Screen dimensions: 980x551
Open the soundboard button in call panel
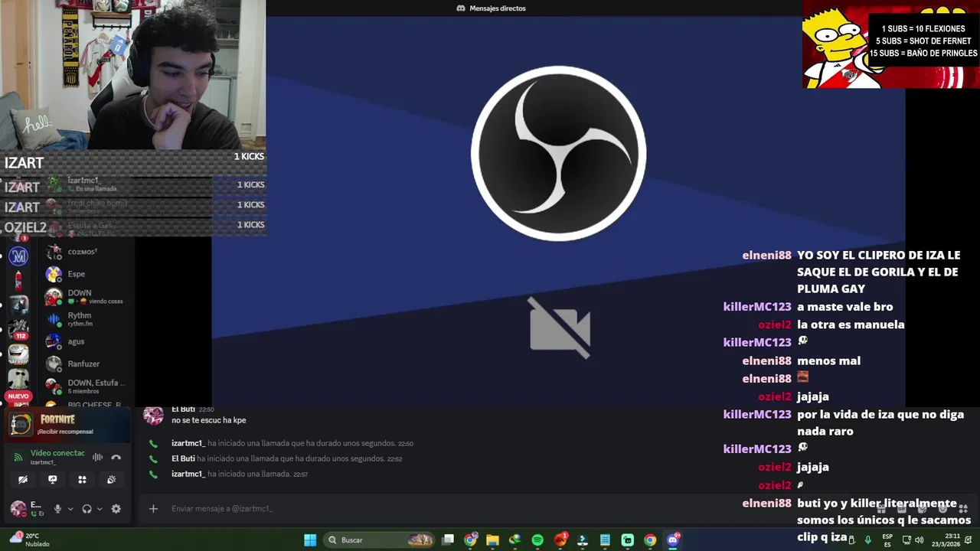click(x=112, y=480)
